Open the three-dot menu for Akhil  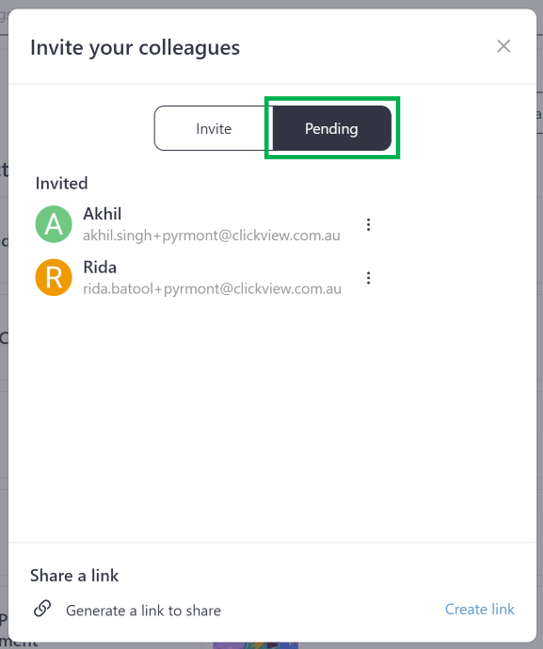pyautogui.click(x=368, y=224)
